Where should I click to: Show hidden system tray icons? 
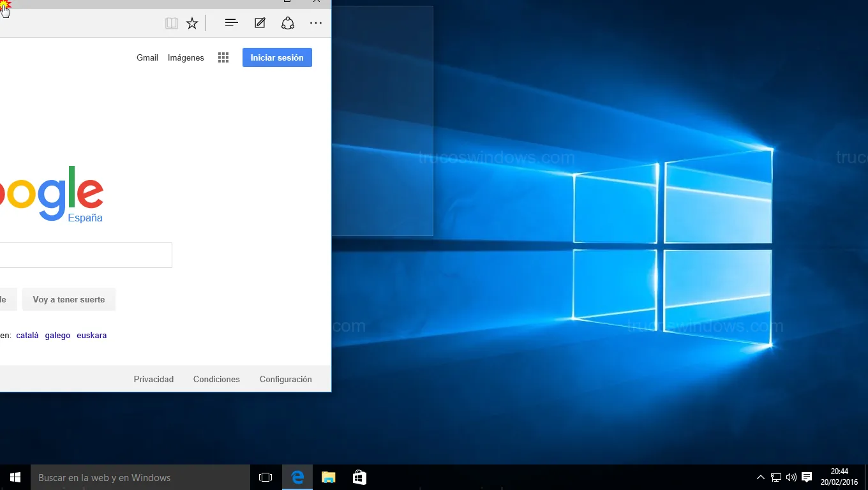pyautogui.click(x=760, y=477)
